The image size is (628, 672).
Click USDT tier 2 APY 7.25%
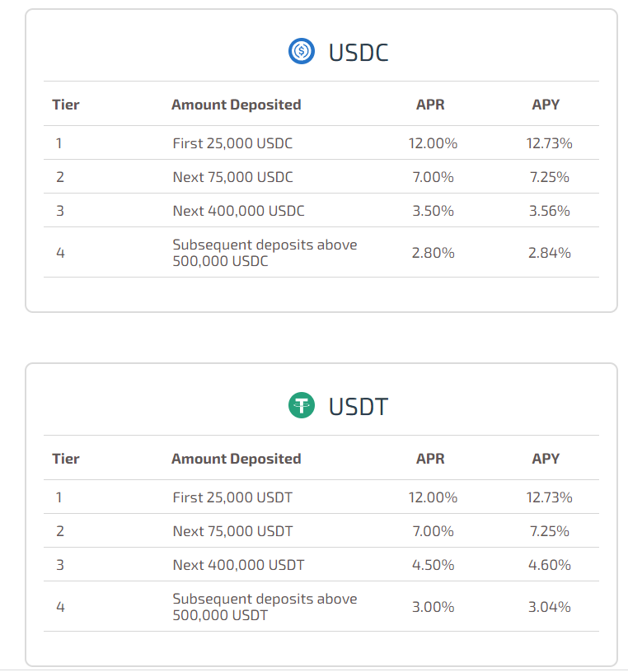point(549,531)
